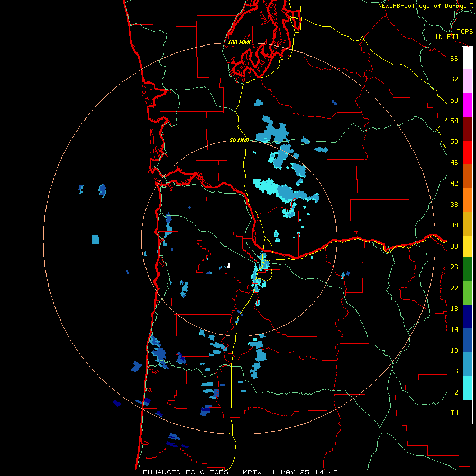The width and height of the screenshot is (476, 476).
Task: Pick the bright orange legend swatch
Action: [467, 200]
